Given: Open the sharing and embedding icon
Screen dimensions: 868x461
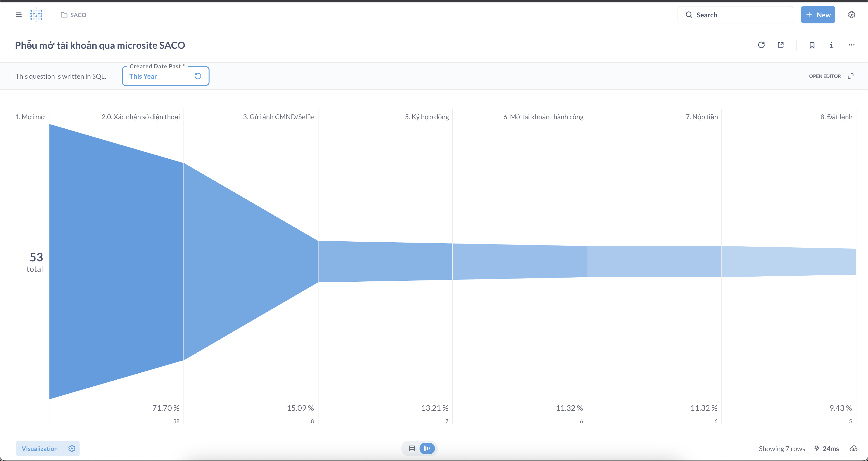Looking at the screenshot, I should point(781,45).
